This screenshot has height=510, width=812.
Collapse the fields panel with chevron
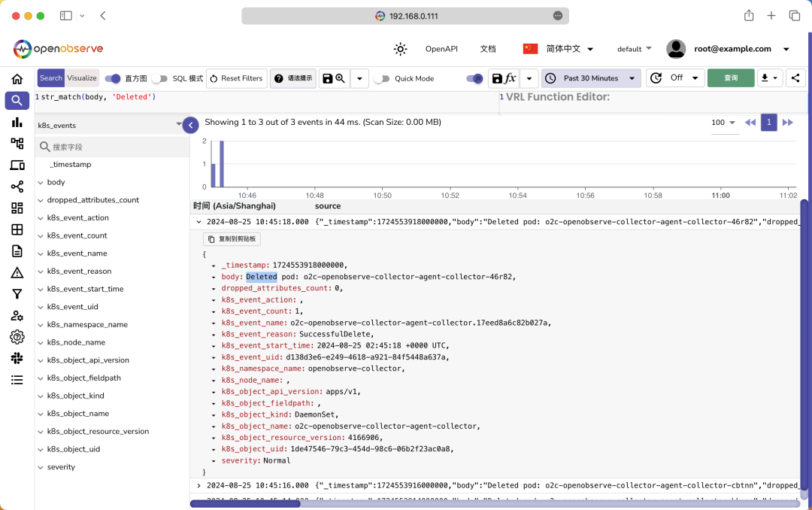(190, 125)
